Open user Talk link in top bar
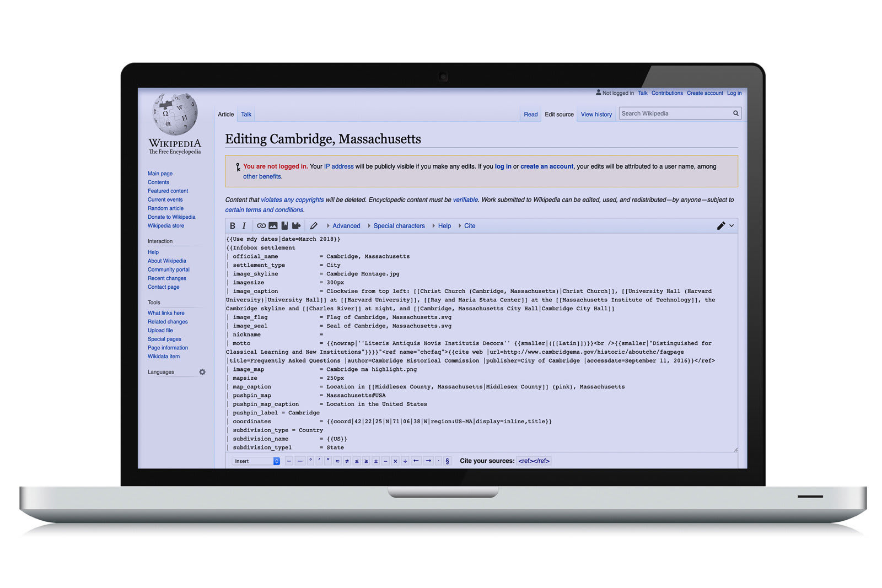 (643, 93)
